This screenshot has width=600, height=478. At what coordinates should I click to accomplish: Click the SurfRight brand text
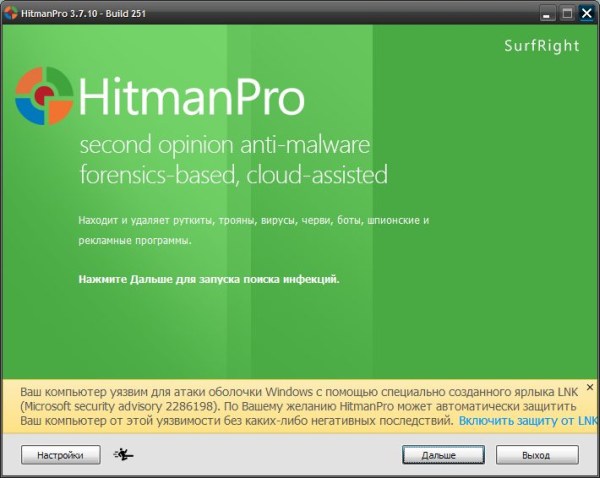coord(541,46)
